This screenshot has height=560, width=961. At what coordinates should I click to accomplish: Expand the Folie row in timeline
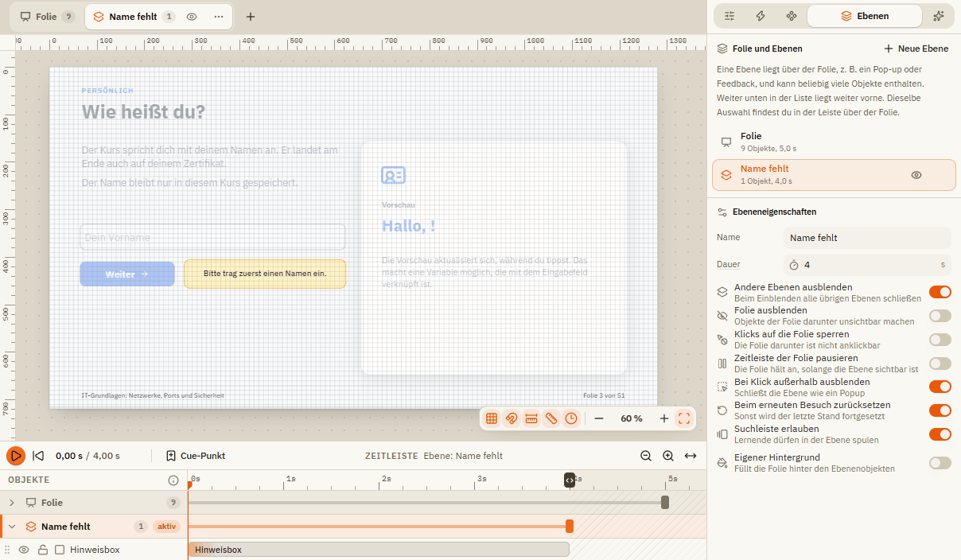12,503
